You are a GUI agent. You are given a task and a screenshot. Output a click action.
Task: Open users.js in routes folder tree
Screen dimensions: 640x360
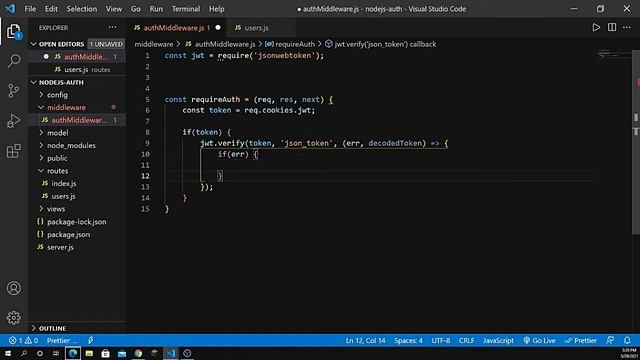pyautogui.click(x=78, y=196)
